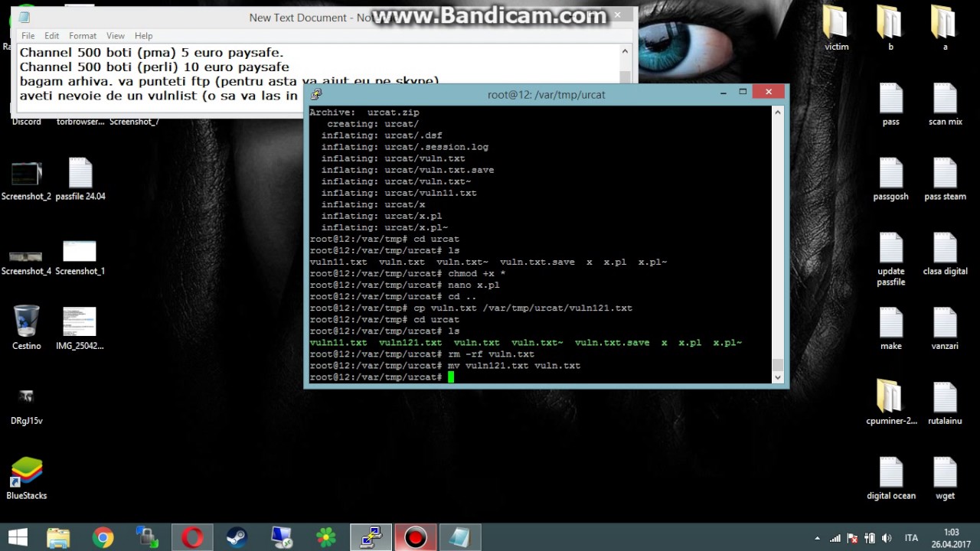Click the PuTTY scrollbar thumb

[x=778, y=365]
